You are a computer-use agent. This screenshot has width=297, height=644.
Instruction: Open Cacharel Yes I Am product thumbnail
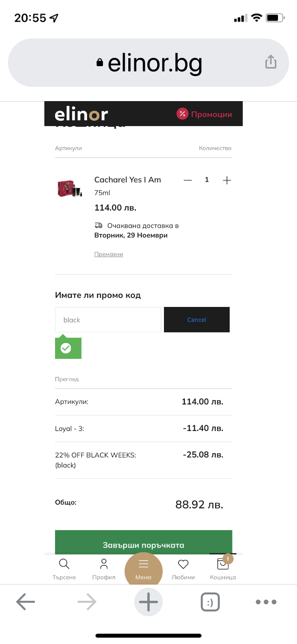pyautogui.click(x=70, y=189)
